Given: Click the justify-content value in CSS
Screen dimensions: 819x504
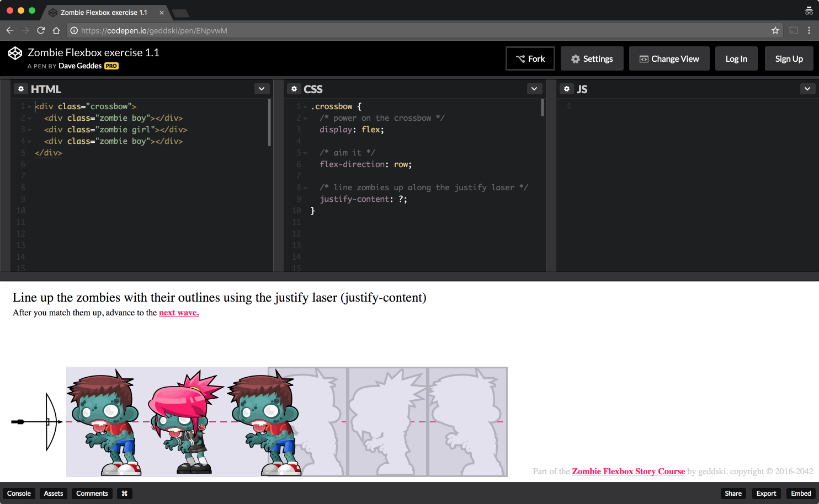Looking at the screenshot, I should (x=401, y=199).
